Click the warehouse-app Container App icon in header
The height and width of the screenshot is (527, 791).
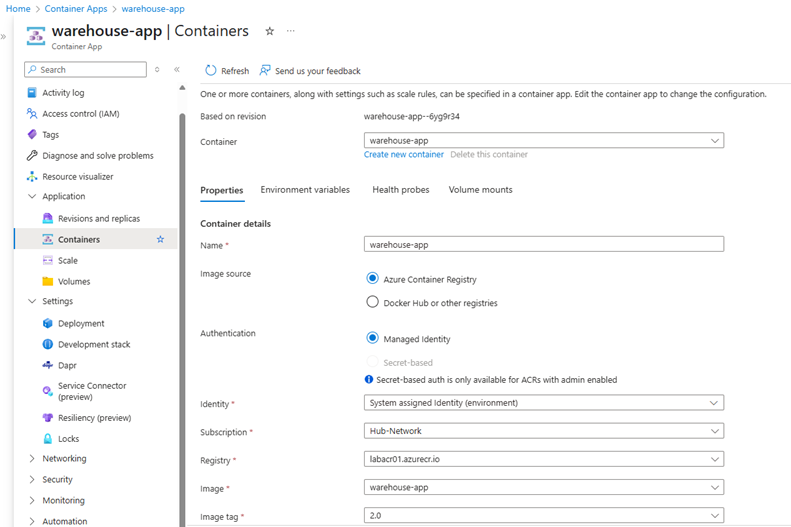pyautogui.click(x=36, y=36)
